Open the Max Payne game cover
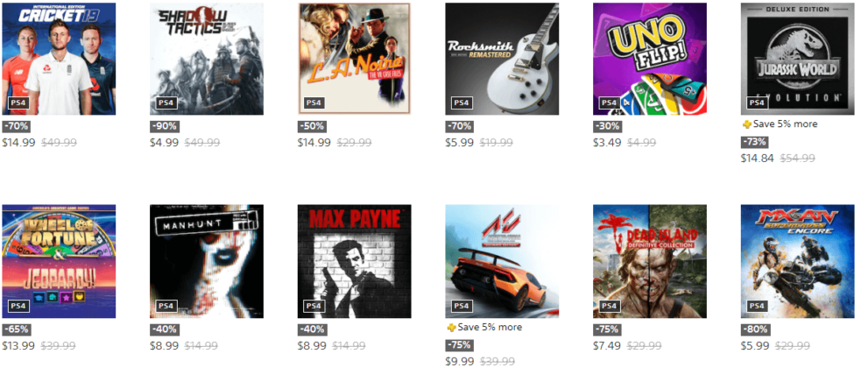This screenshot has height=368, width=868. click(x=354, y=261)
